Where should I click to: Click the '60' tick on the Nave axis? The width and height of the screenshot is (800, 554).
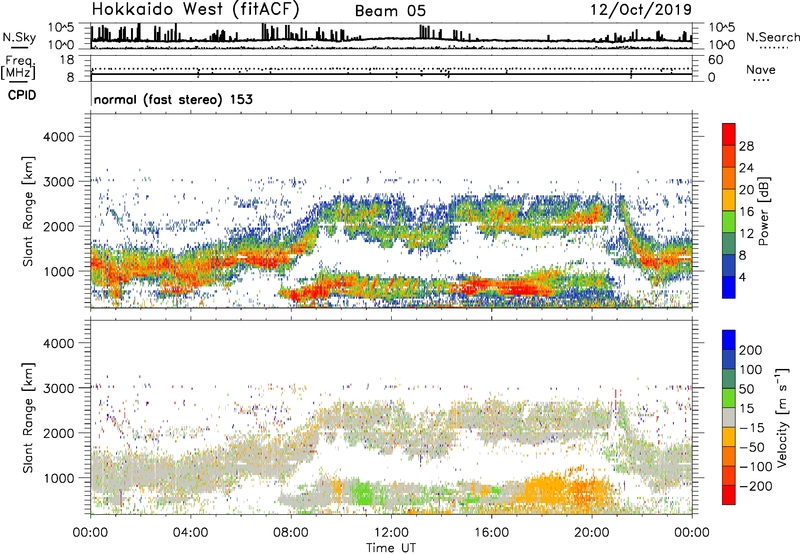click(x=715, y=60)
